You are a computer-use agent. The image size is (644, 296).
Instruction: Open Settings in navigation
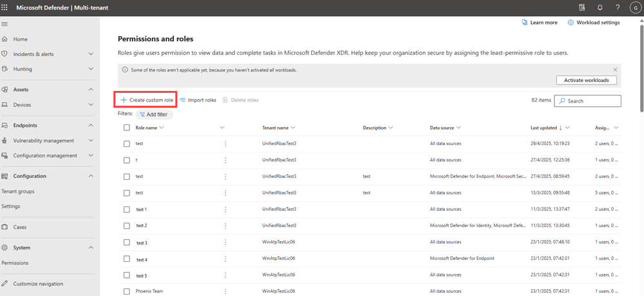coord(11,206)
